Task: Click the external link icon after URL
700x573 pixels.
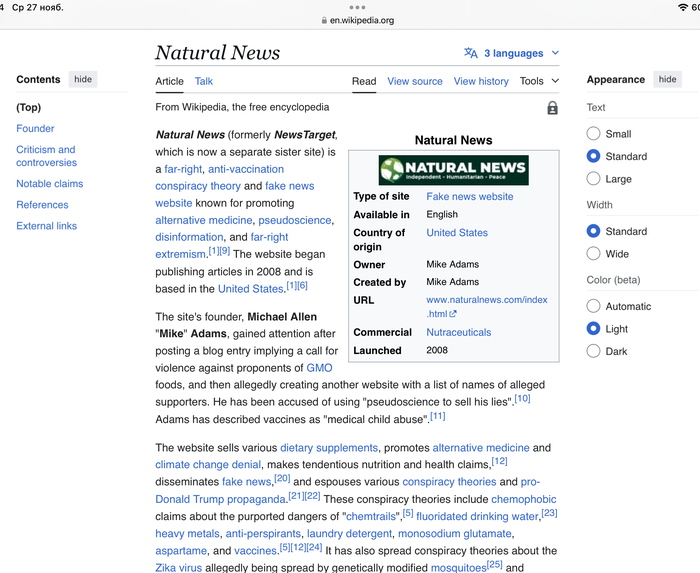Action: point(453,314)
